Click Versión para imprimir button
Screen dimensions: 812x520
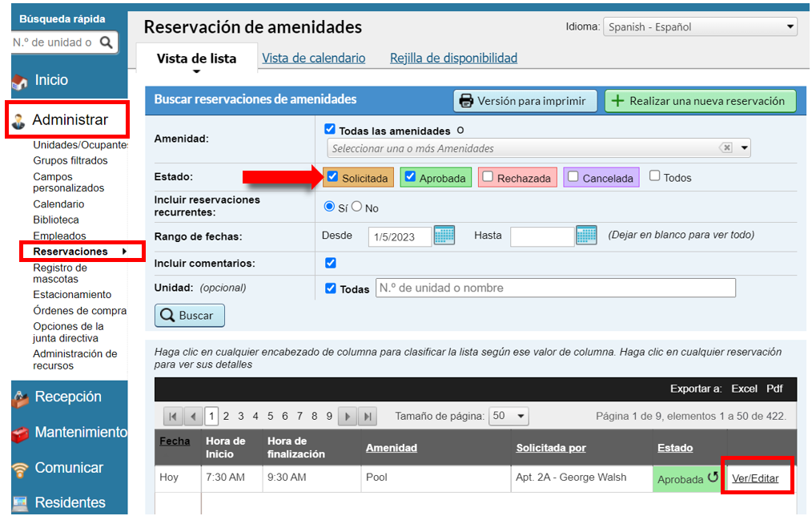click(x=525, y=100)
